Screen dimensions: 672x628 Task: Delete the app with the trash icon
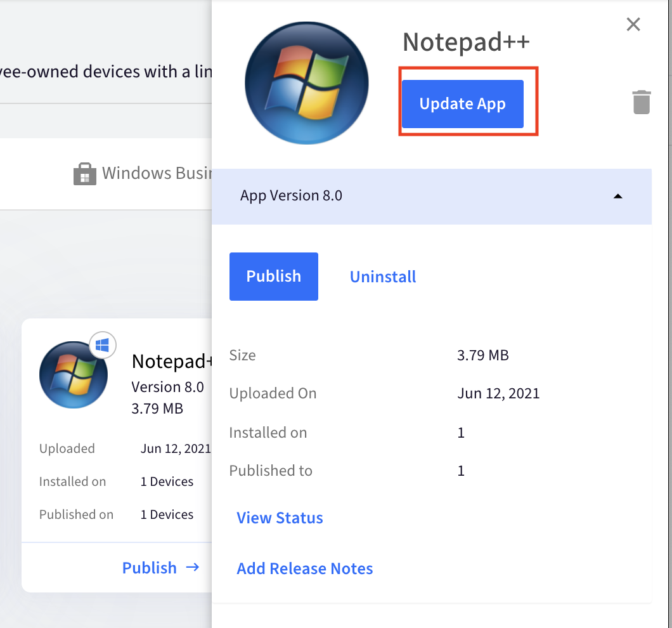pyautogui.click(x=642, y=102)
